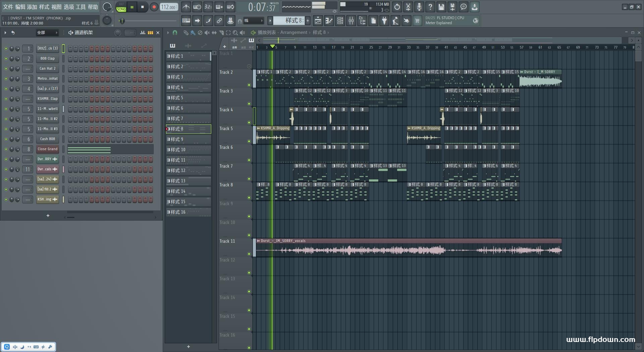
Task: Select the [RXZ]..ck (3) channel button
Action: point(48,48)
